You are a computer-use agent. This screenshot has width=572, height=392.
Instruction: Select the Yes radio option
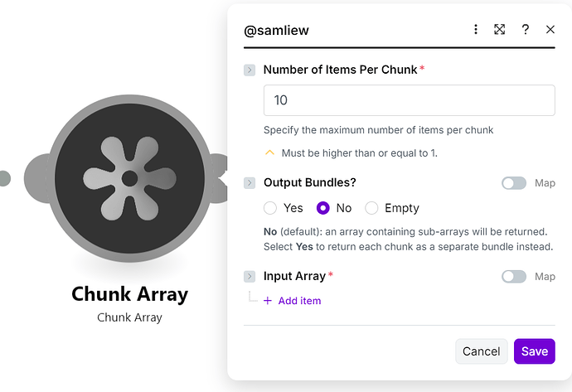coord(270,208)
